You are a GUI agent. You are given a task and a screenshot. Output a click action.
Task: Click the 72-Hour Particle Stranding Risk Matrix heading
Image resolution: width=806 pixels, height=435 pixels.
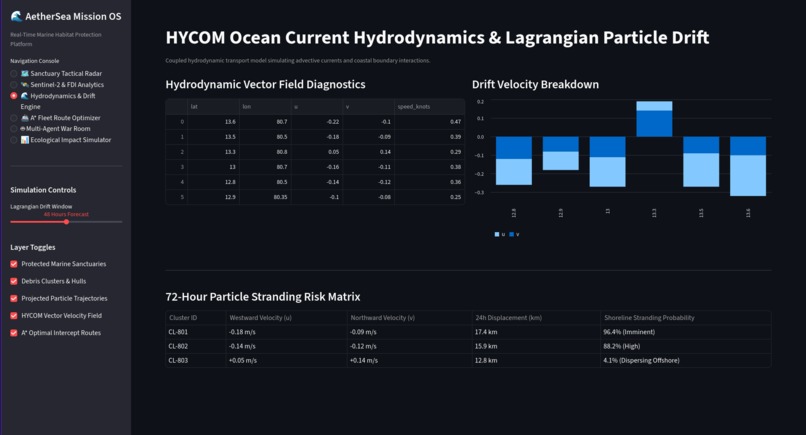coord(263,297)
